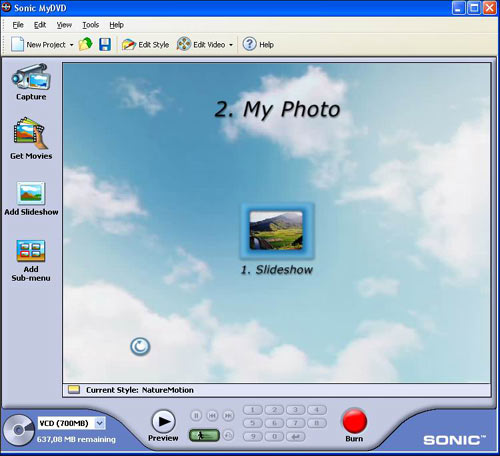Click remote keypad number 8

click(x=317, y=423)
